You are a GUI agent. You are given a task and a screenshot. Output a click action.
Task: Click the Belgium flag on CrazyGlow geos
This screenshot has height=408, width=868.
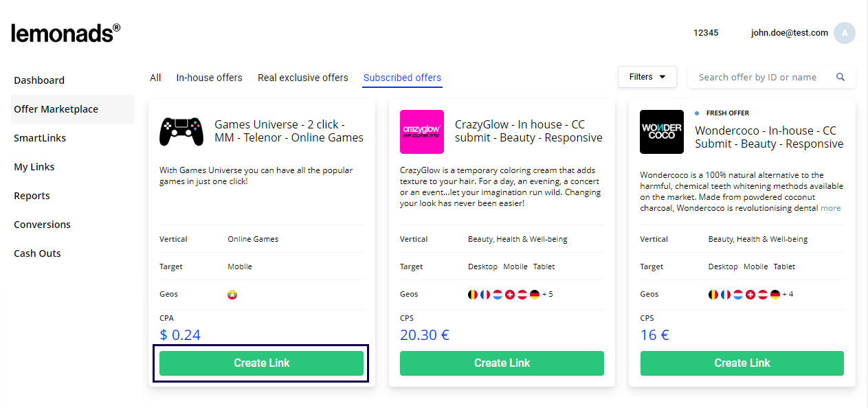click(472, 294)
